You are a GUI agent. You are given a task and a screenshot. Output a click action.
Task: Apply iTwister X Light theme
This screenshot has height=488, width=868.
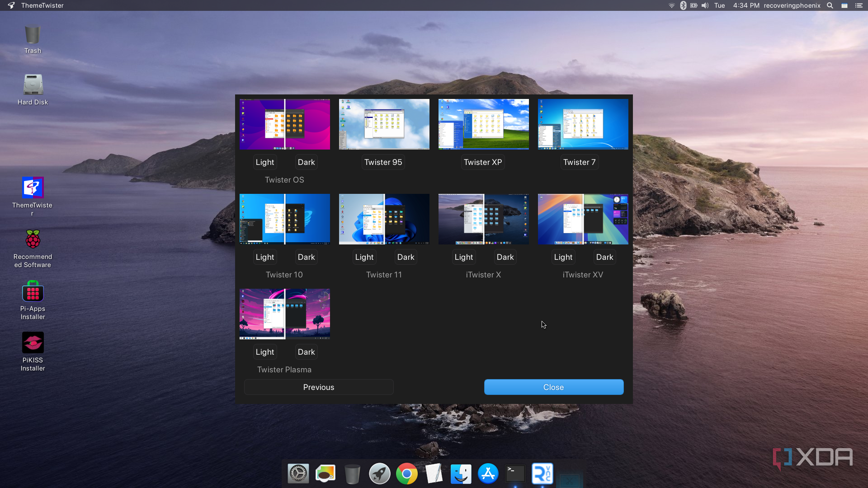tap(464, 257)
